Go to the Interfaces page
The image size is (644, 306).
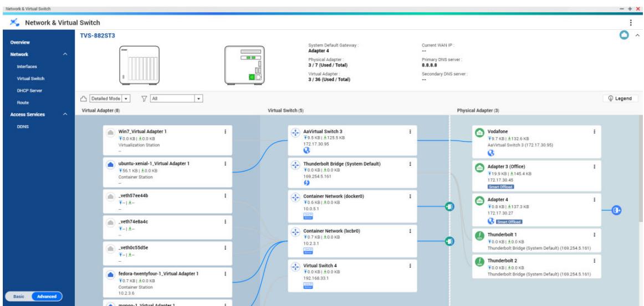pyautogui.click(x=27, y=66)
